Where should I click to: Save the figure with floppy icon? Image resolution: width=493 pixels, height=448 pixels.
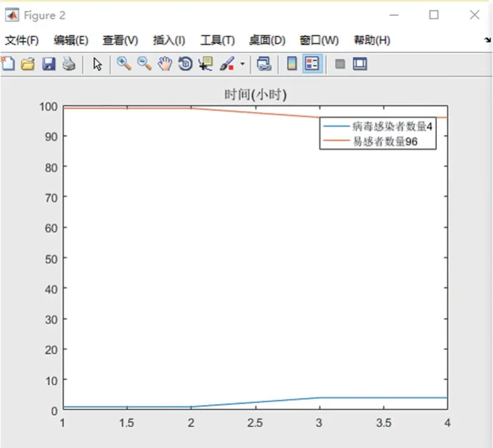point(49,64)
